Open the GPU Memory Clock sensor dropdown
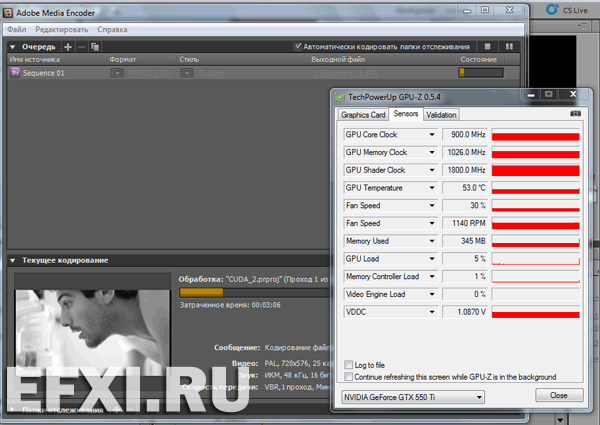This screenshot has height=425, width=600. click(x=432, y=152)
